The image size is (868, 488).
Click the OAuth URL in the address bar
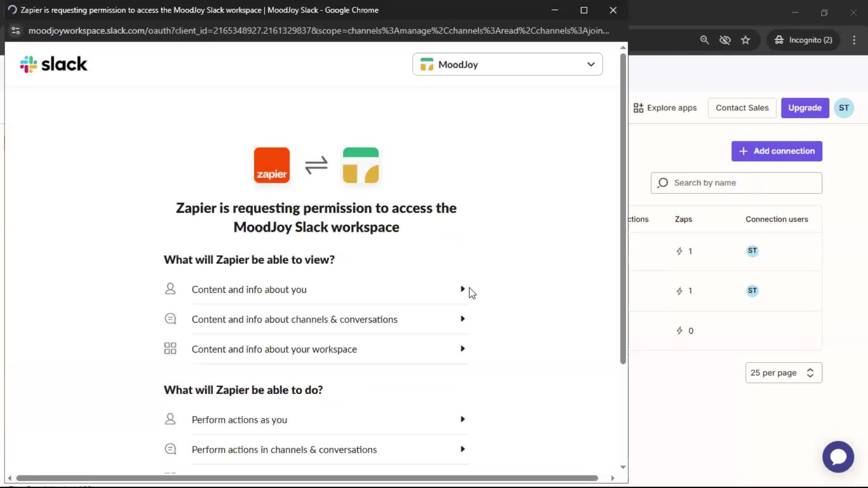click(319, 30)
